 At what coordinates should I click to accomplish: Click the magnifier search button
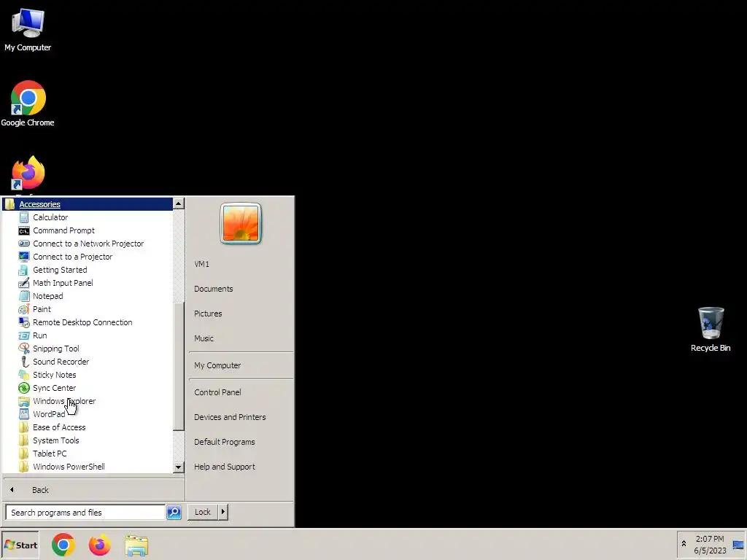point(174,513)
